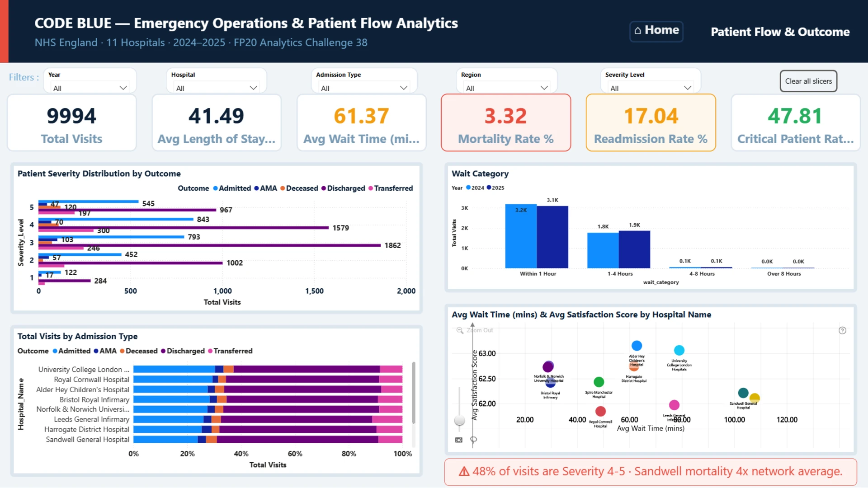Click Admitted legend in Admission Type chart
The image size is (868, 488).
pos(71,351)
